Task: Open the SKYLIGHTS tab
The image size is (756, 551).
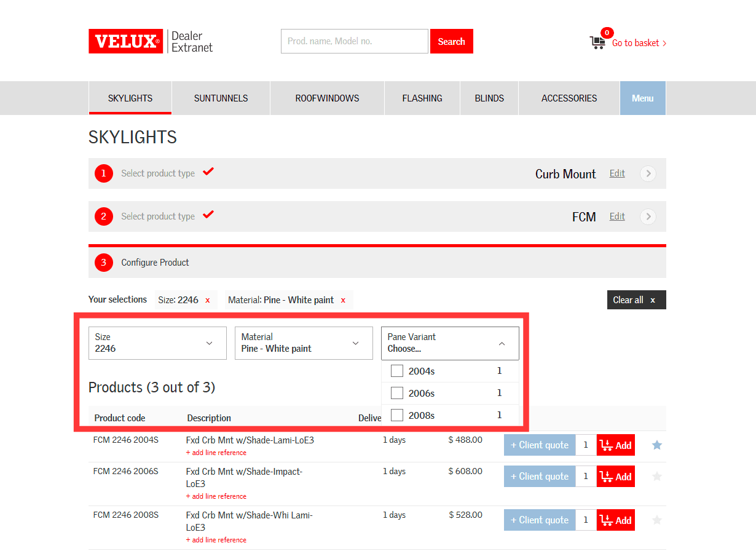Action: (x=130, y=98)
